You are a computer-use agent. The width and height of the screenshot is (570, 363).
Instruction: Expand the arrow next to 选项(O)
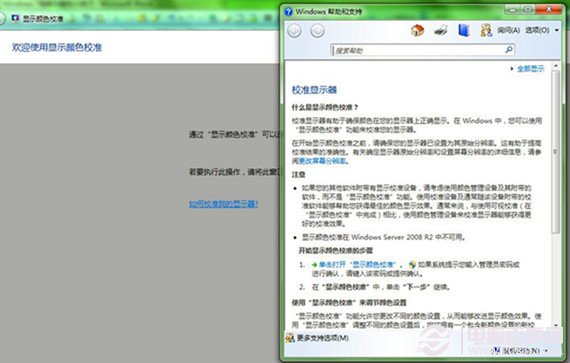click(557, 30)
